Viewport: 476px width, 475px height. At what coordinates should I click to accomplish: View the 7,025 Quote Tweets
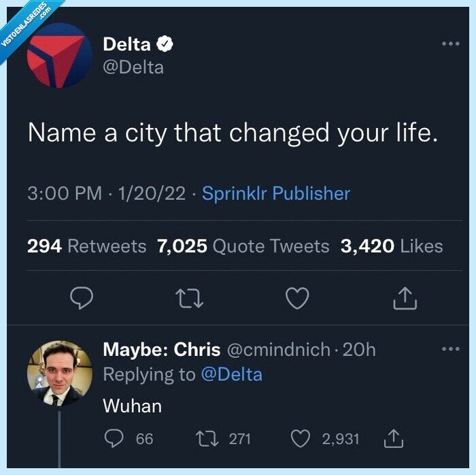243,246
